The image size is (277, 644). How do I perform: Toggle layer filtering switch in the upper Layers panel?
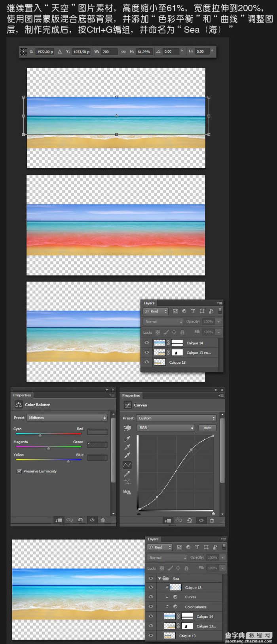[x=220, y=311]
